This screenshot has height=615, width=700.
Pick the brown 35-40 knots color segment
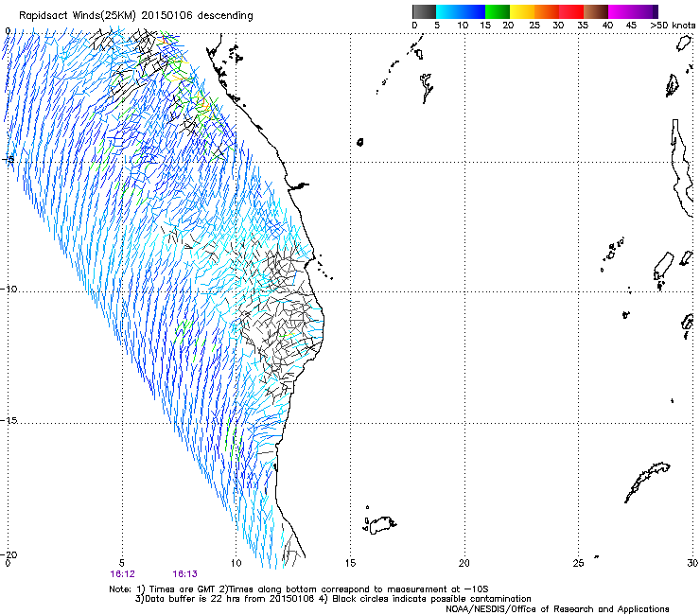[x=596, y=11]
